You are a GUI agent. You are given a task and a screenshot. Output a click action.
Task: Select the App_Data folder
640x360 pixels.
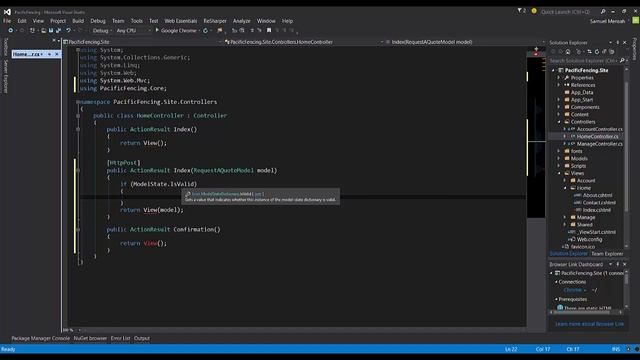tap(582, 92)
